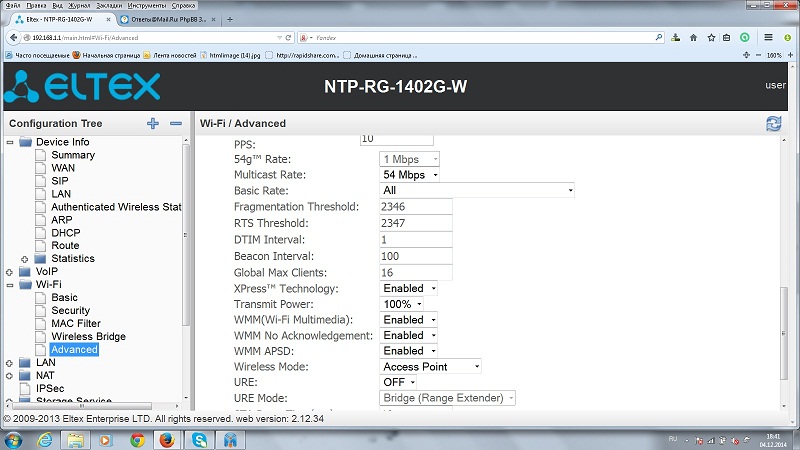This screenshot has height=450, width=800.
Task: Click the search magnifier in Yandex box
Action: (659, 37)
